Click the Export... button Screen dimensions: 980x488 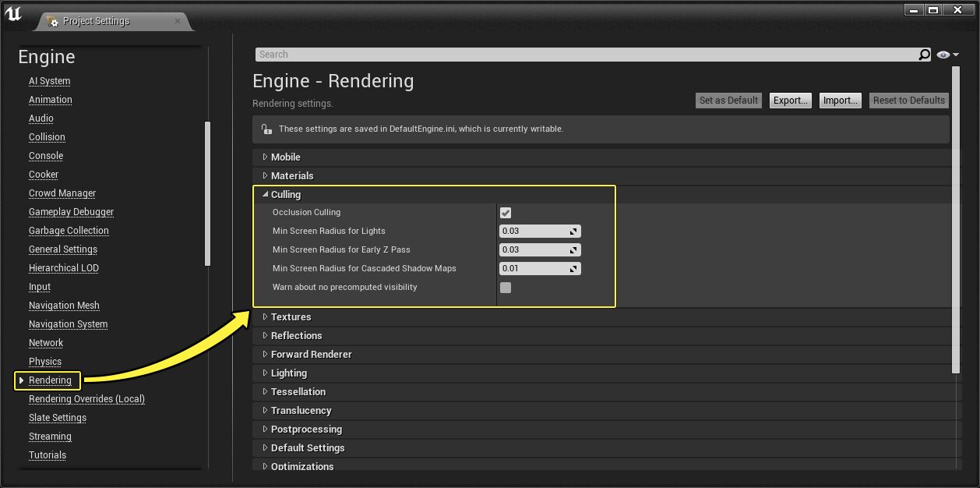pos(790,101)
